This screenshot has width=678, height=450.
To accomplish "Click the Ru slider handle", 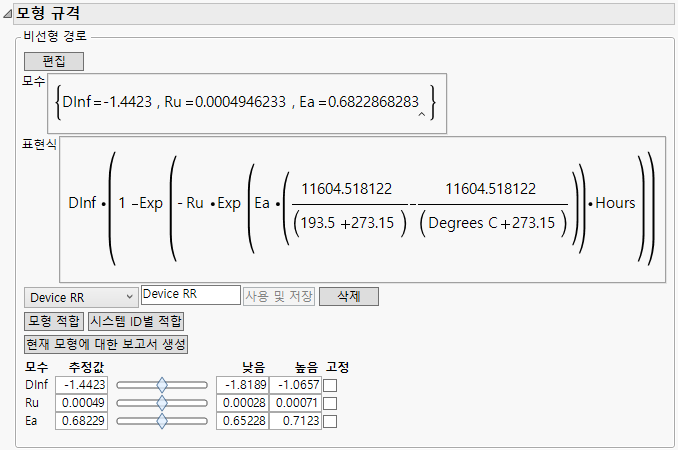I will point(162,403).
